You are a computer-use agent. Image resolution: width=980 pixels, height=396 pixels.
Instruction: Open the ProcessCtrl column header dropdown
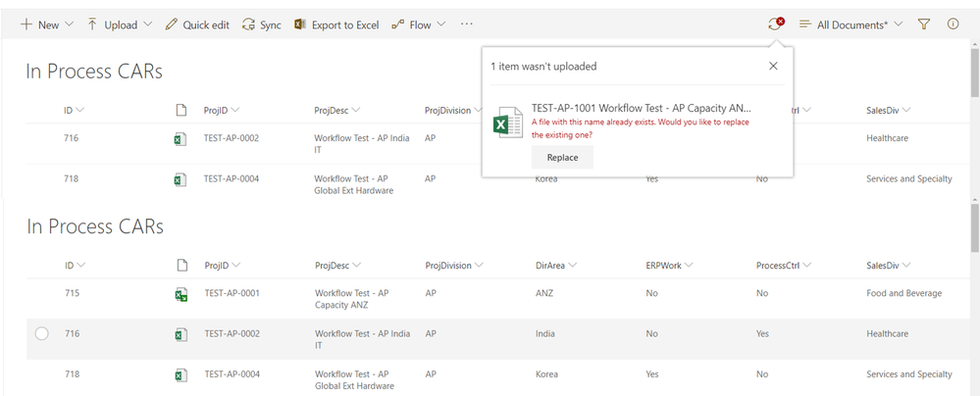click(x=807, y=266)
